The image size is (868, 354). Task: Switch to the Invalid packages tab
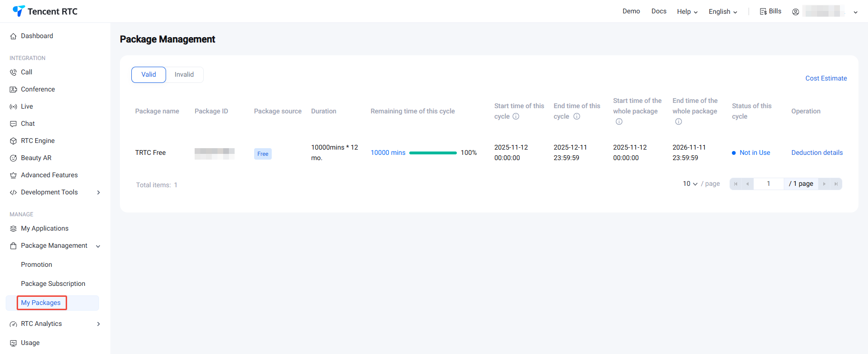pos(184,75)
